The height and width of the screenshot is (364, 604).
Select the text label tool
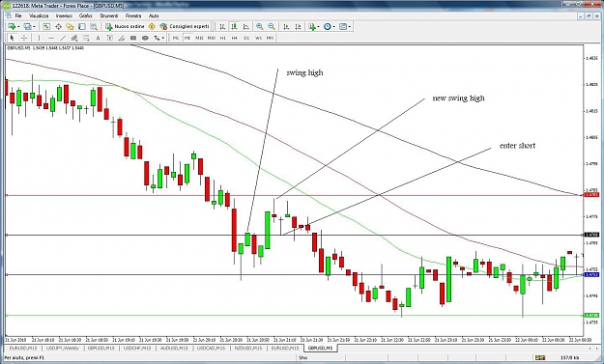[x=110, y=38]
